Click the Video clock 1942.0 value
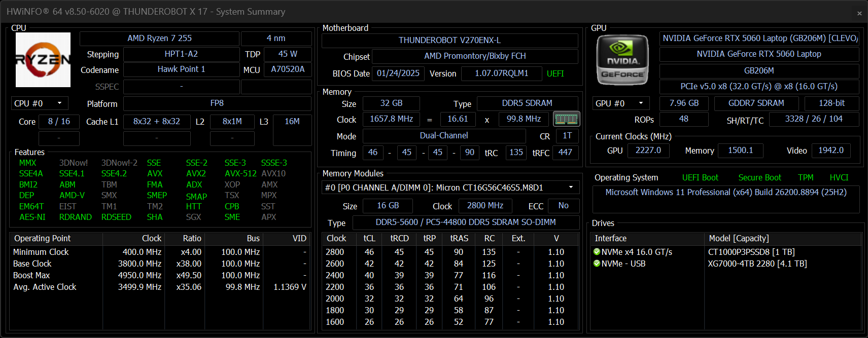Image resolution: width=868 pixels, height=338 pixels. coord(831,151)
